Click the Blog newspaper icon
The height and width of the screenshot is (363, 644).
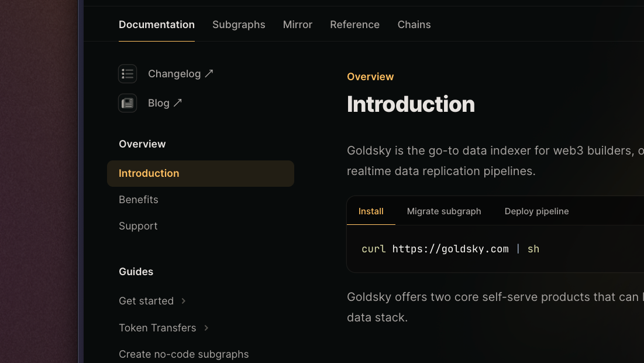coord(128,103)
